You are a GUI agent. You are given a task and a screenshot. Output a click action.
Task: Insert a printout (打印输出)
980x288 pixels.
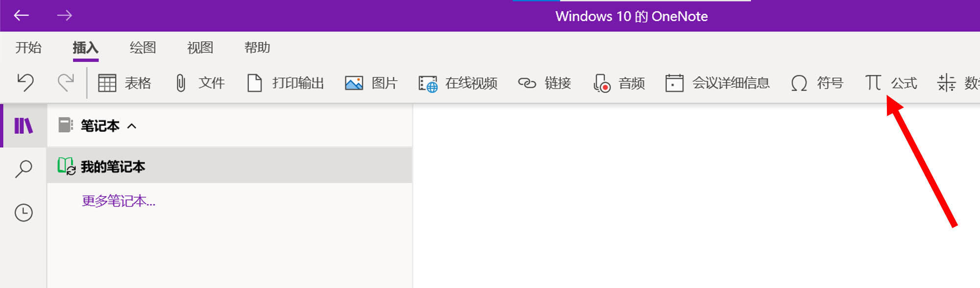point(286,83)
